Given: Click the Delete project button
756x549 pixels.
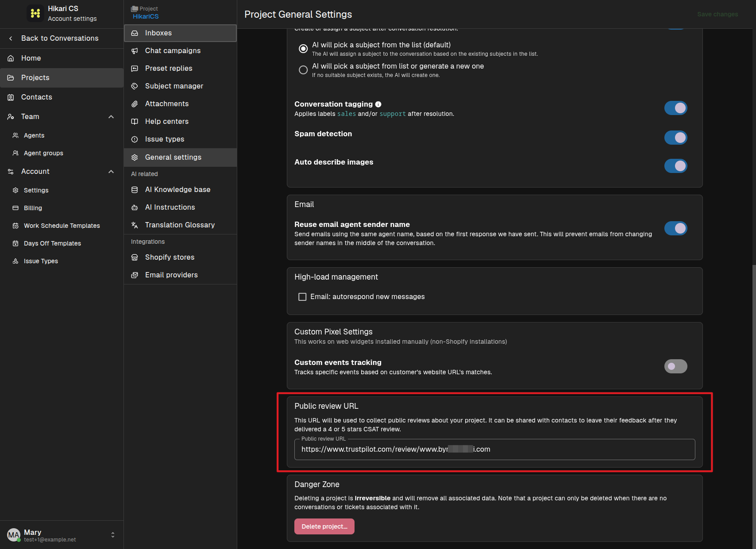Looking at the screenshot, I should pyautogui.click(x=324, y=526).
